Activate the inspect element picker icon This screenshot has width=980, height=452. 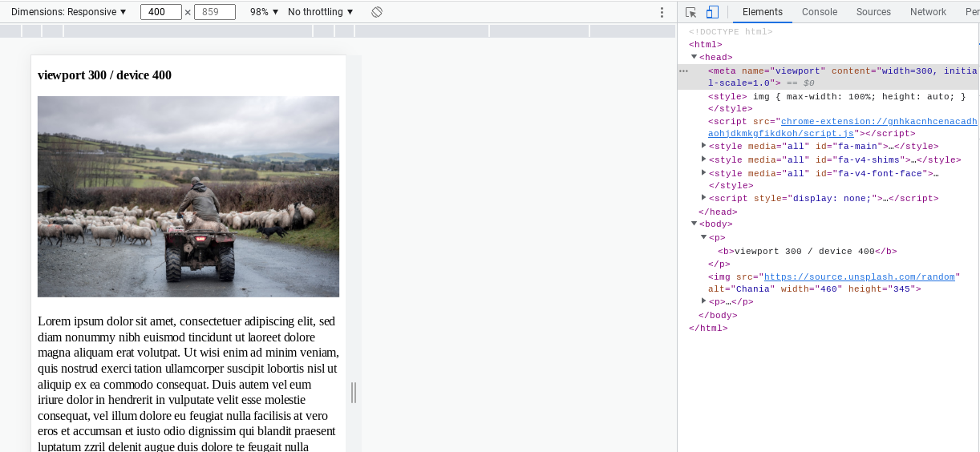tap(690, 12)
